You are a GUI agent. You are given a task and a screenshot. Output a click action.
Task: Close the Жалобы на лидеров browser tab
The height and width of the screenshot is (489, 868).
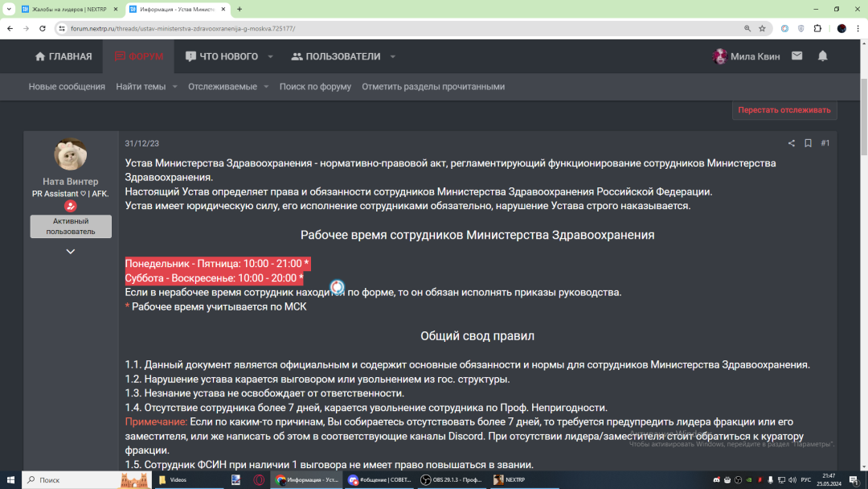point(116,10)
